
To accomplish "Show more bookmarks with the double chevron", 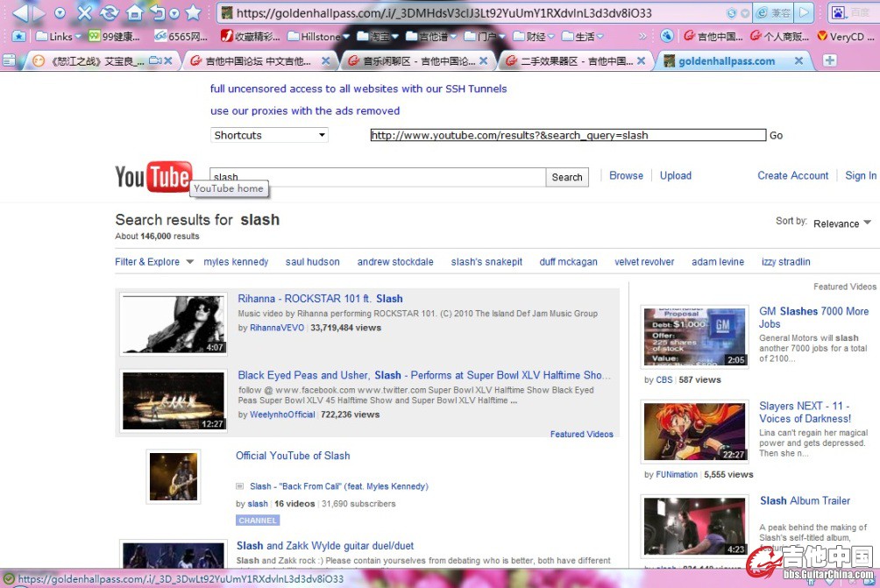I will [642, 37].
